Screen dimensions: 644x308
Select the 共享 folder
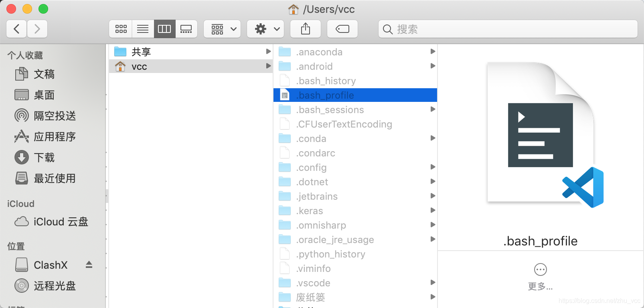coord(191,52)
